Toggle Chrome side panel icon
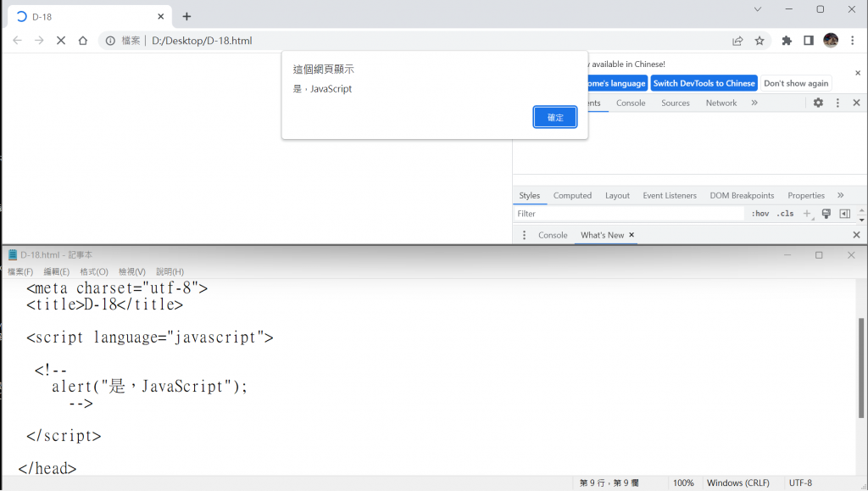The width and height of the screenshot is (868, 491). (x=809, y=41)
